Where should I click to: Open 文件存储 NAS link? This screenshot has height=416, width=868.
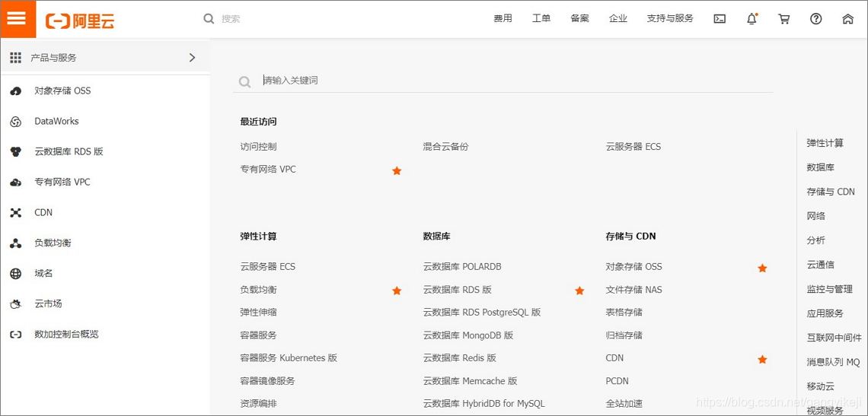[x=633, y=289]
